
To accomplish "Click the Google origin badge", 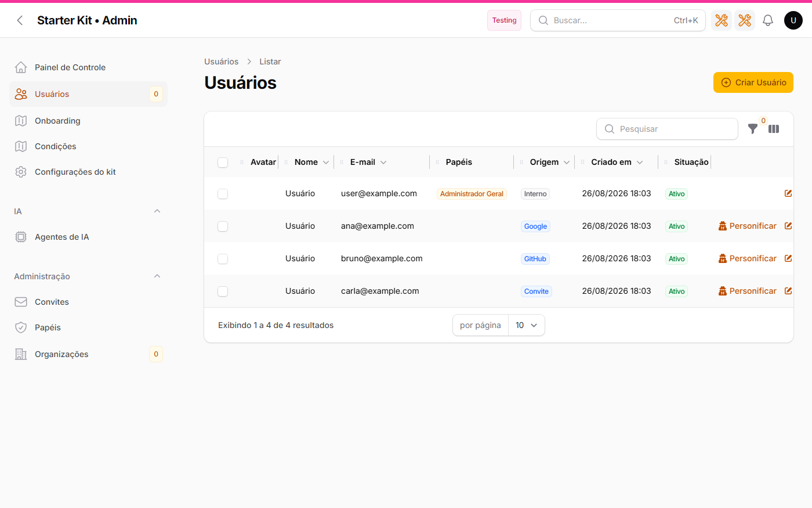I will (535, 226).
